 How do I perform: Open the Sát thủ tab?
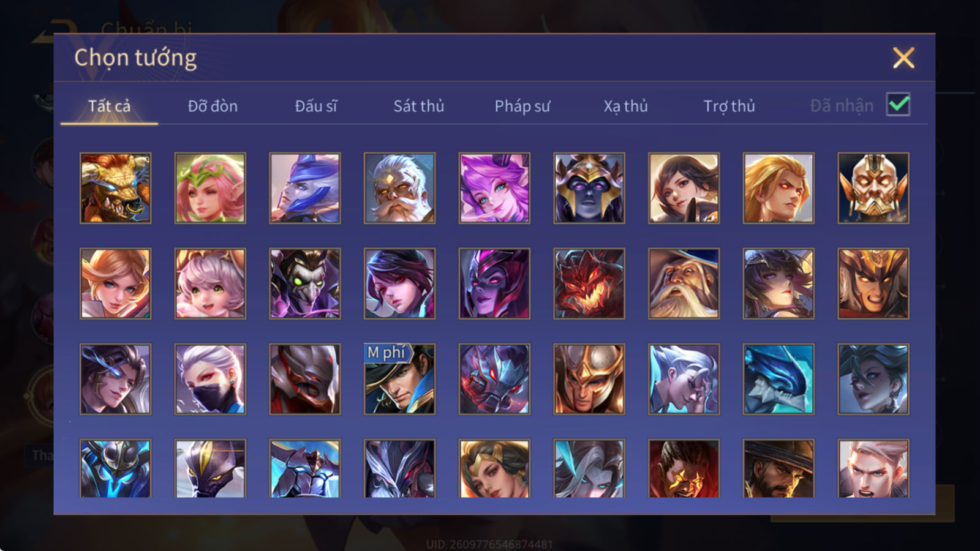tap(419, 107)
